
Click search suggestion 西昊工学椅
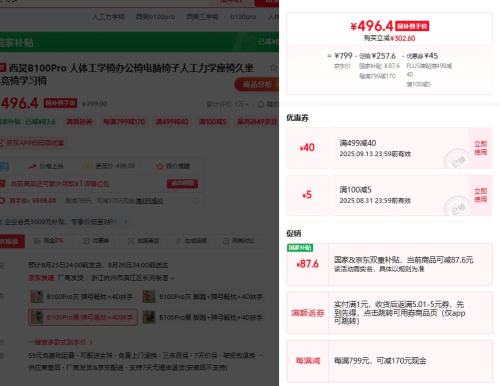pos(202,17)
